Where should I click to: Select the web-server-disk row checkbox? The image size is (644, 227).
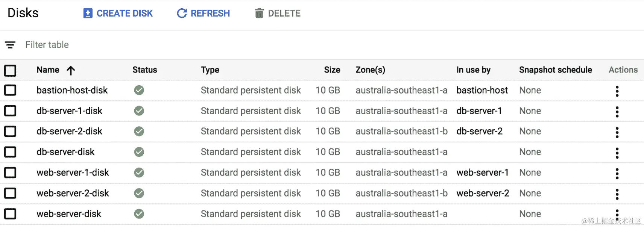(x=10, y=214)
